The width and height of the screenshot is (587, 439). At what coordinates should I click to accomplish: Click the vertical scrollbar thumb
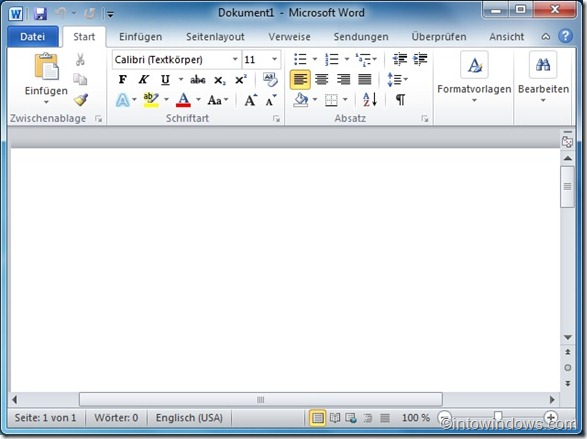pos(568,186)
